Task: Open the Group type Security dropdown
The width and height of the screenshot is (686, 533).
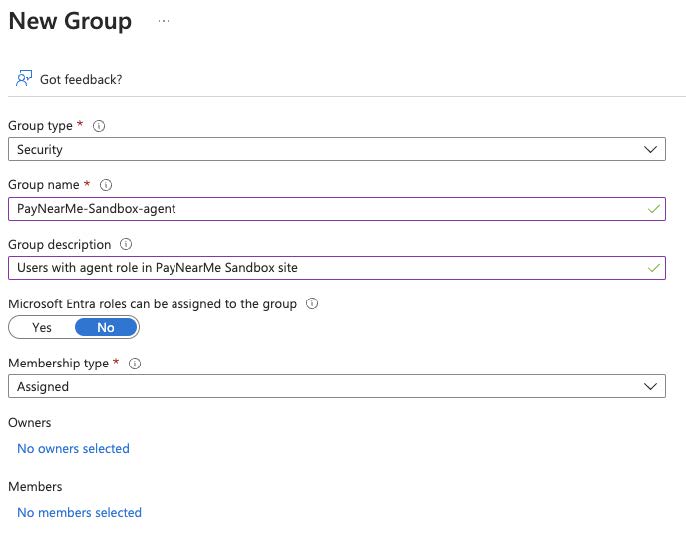Action: (337, 149)
